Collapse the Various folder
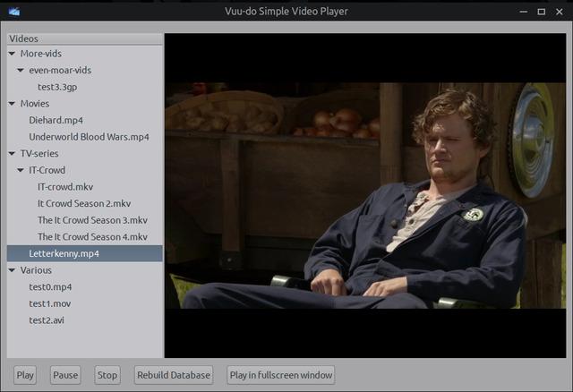This screenshot has height=392, width=573. pyautogui.click(x=12, y=270)
